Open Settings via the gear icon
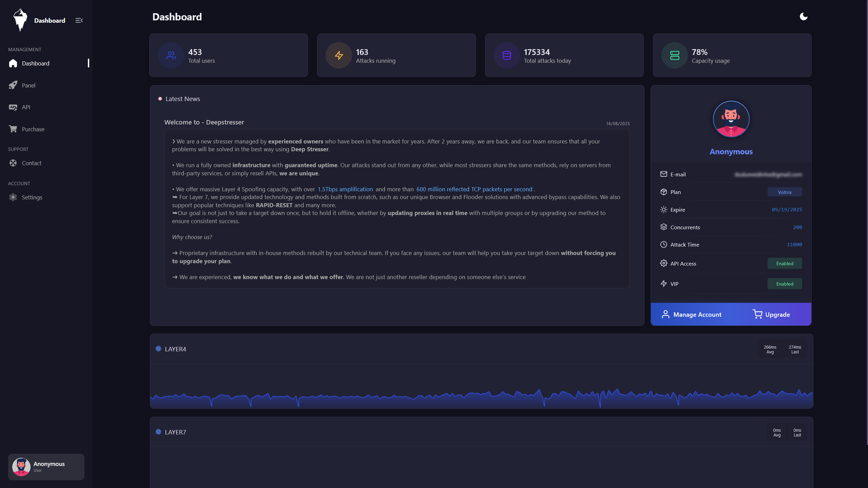The image size is (868, 488). (x=13, y=197)
